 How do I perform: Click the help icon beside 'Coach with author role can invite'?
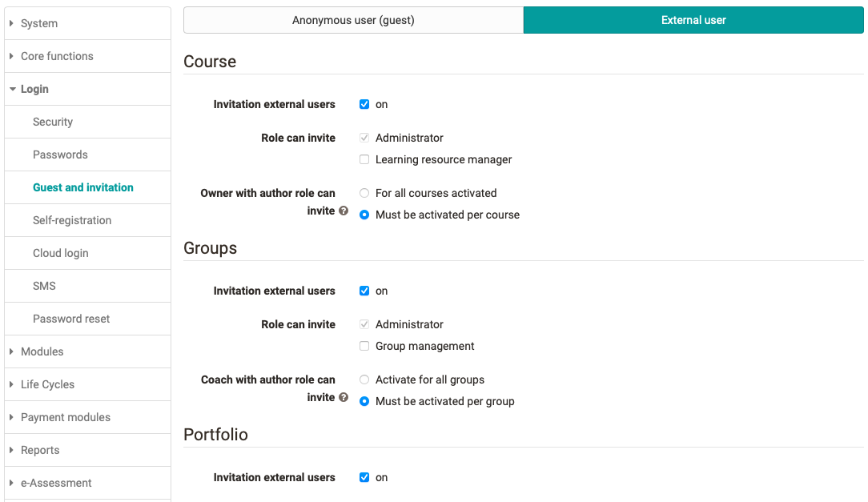pos(344,397)
